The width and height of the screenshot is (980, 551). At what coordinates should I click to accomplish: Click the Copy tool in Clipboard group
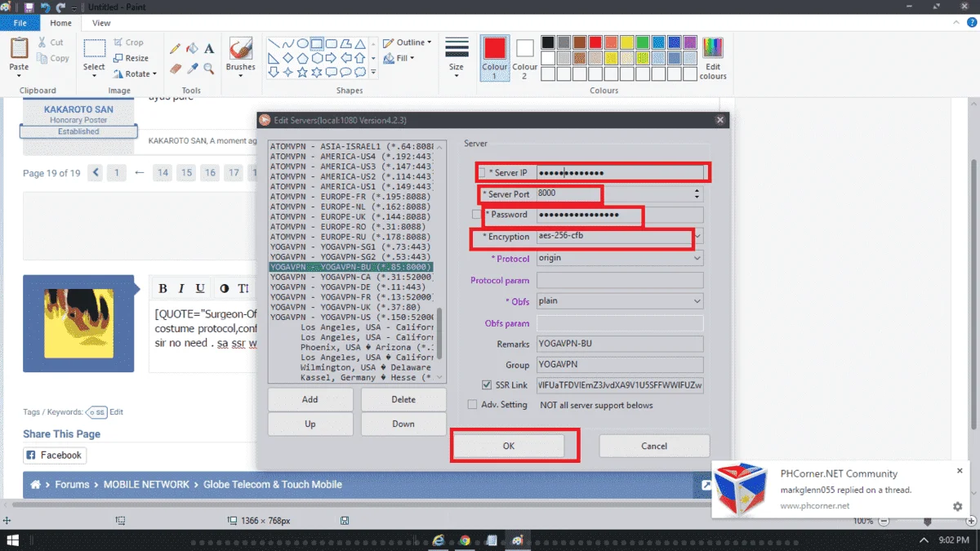click(x=53, y=58)
